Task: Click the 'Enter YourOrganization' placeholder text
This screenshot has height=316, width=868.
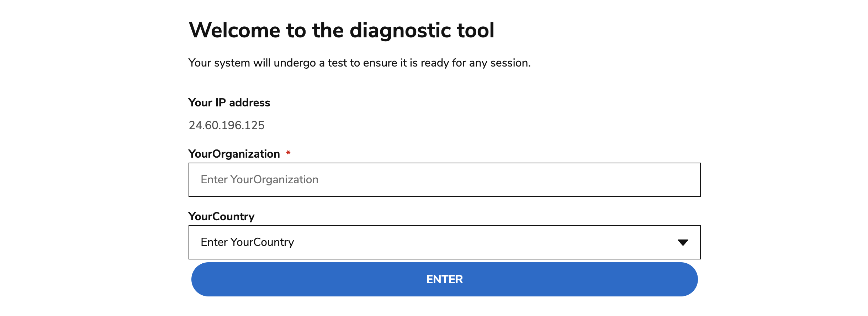Action: (x=259, y=180)
